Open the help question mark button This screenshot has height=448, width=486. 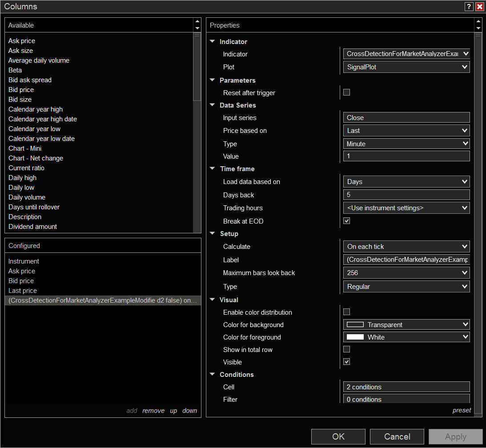pyautogui.click(x=469, y=7)
